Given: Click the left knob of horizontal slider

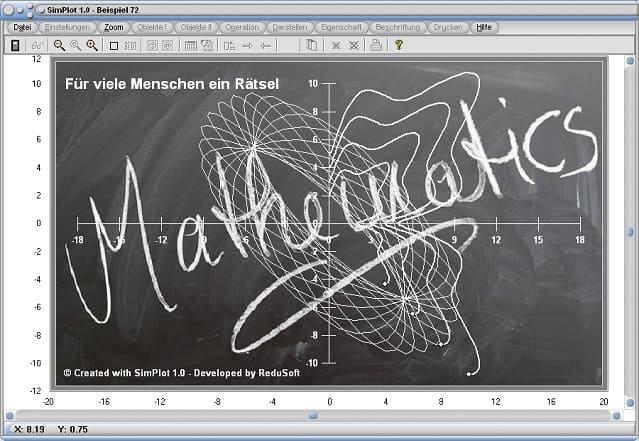Looking at the screenshot, I should click(9, 416).
